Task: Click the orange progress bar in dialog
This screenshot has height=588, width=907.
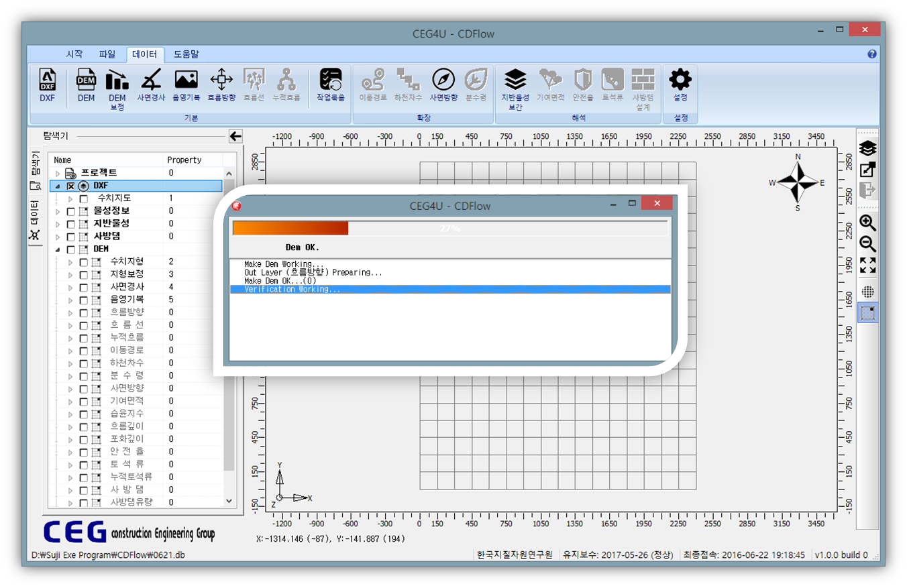Action: 290,228
